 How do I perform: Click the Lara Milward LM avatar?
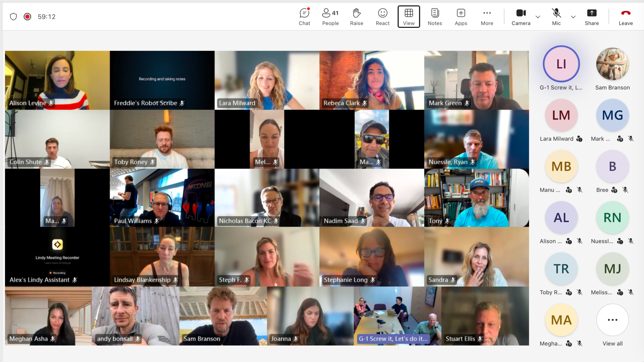[561, 115]
